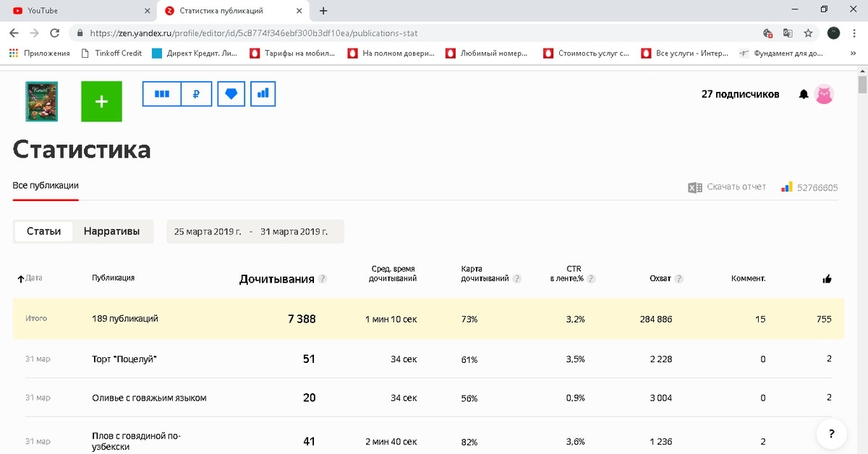Open the Chrome three-dot menu
This screenshot has height=454, width=868.
click(x=855, y=33)
